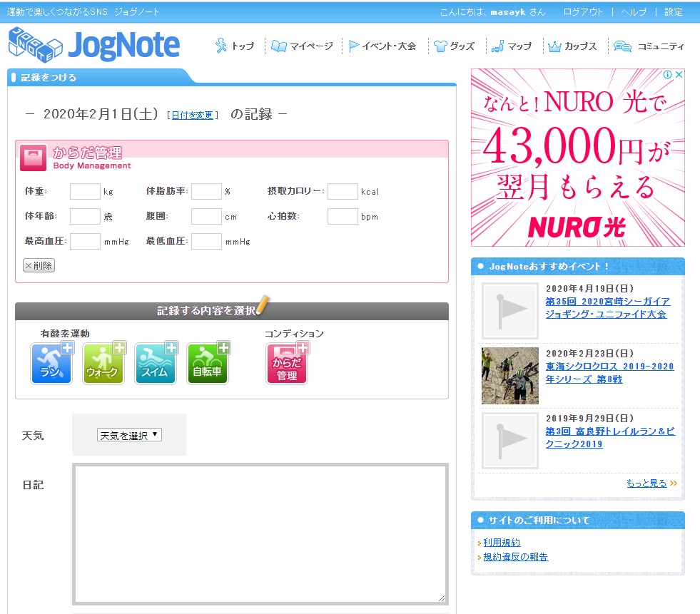700x614 pixels.
Task: Click into the 日記 text area
Action: [x=260, y=534]
